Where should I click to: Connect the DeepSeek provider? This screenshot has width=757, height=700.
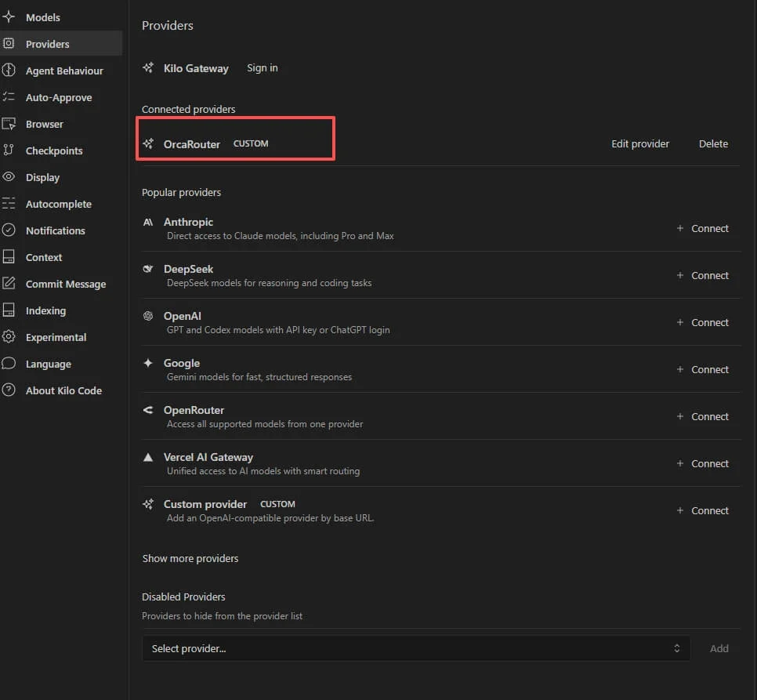(x=703, y=275)
